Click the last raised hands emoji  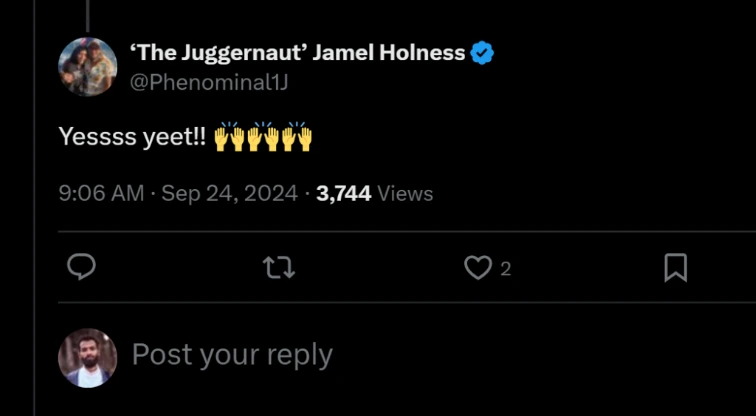tap(297, 137)
